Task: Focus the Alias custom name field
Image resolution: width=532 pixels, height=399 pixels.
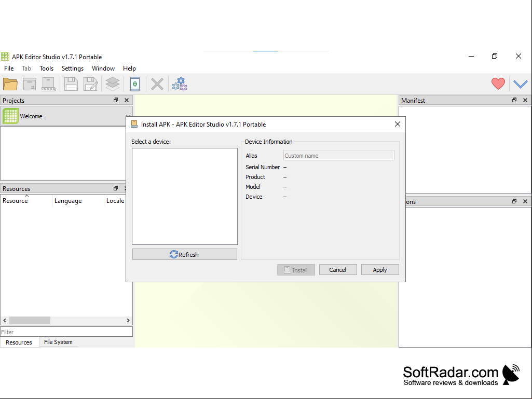Action: (338, 155)
